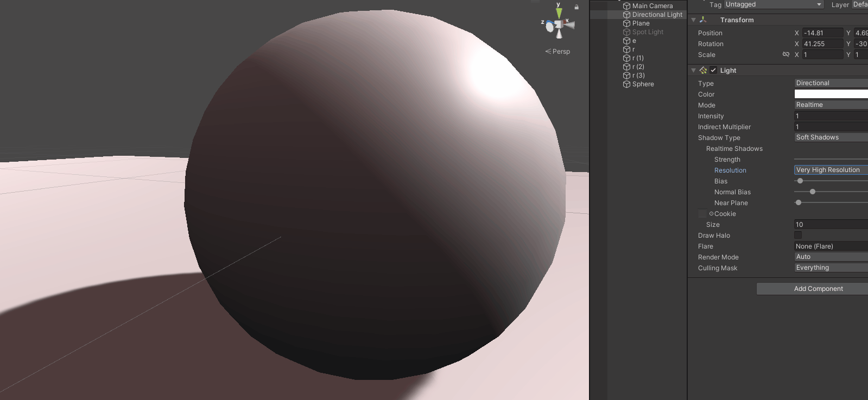Click the cube icon beside Plane
This screenshot has height=400, width=868.
click(x=626, y=23)
